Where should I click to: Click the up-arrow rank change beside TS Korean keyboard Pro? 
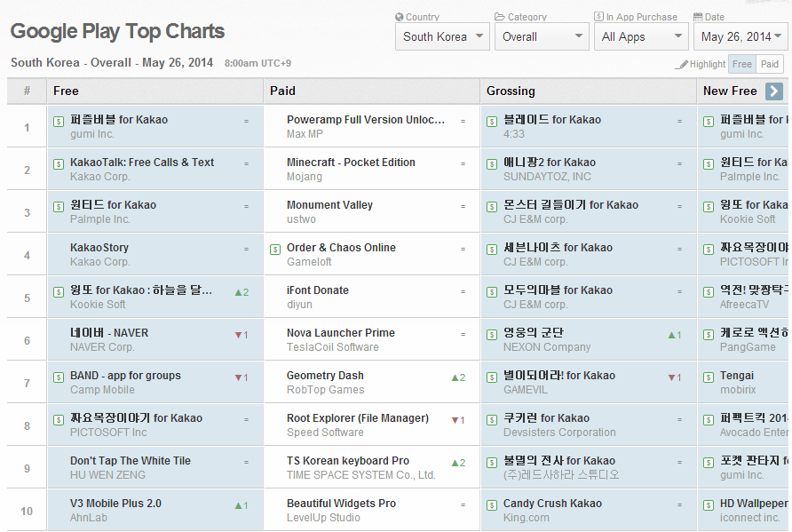(458, 463)
